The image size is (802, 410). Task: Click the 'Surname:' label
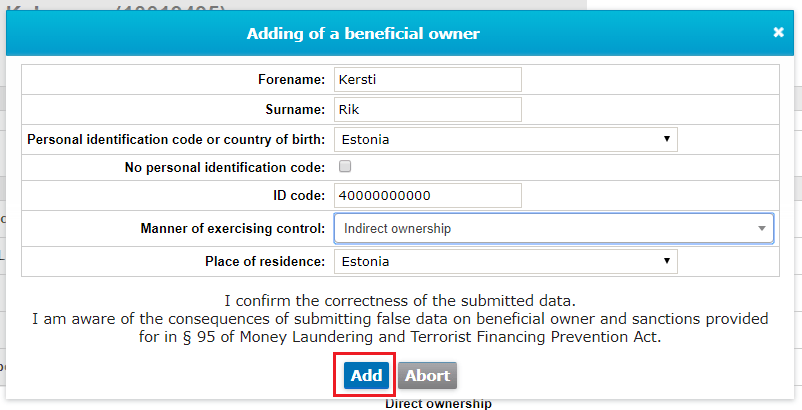[294, 109]
